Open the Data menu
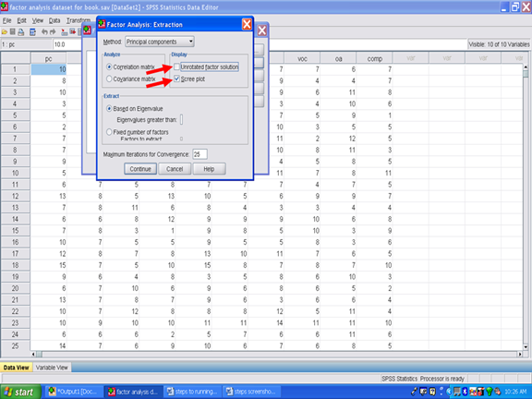This screenshot has width=532, height=399. tap(54, 20)
